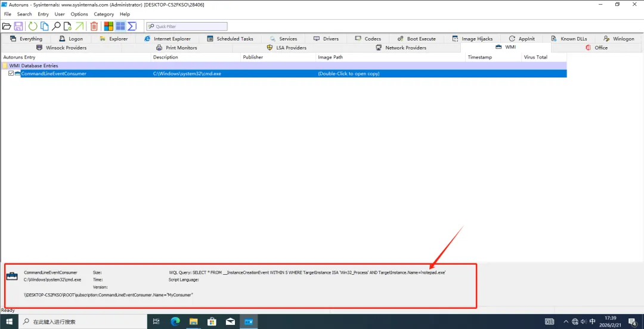Image resolution: width=644 pixels, height=329 pixels.
Task: Switch to the AppInit tab
Action: point(522,39)
